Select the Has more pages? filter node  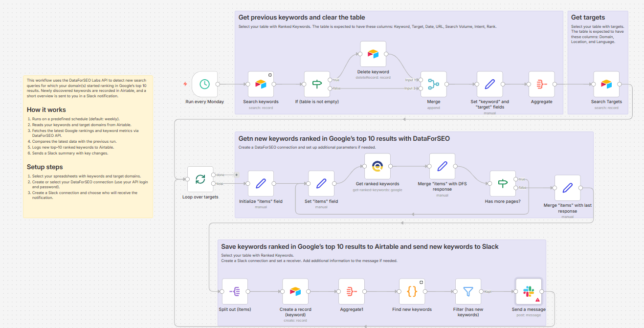[502, 184]
